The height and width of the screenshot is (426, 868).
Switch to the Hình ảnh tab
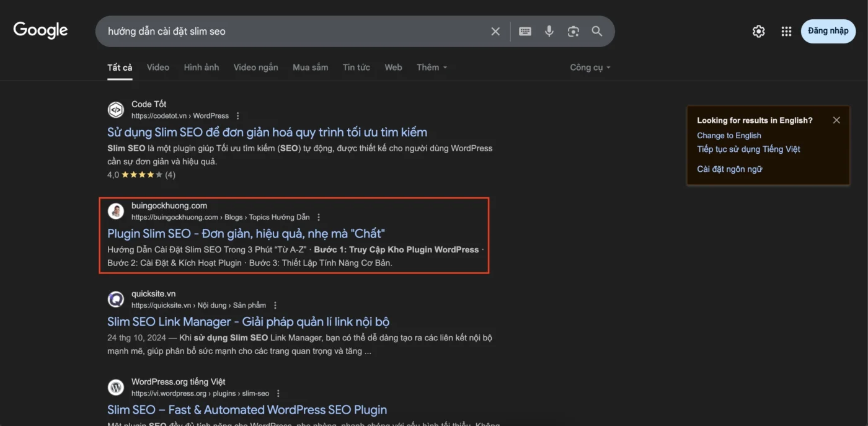201,68
